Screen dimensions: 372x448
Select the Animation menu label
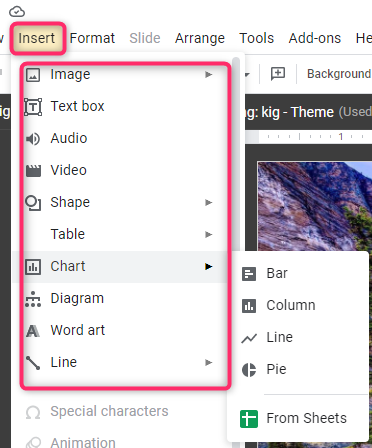(x=83, y=442)
